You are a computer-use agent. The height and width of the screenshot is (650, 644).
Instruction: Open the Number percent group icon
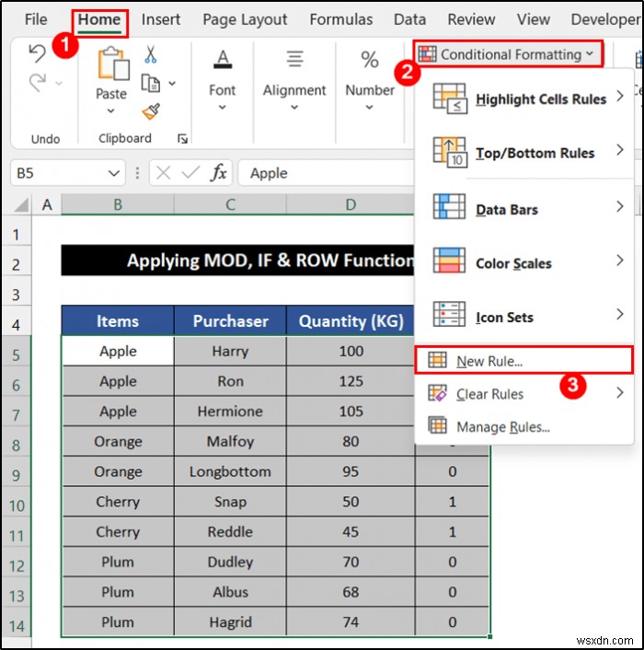tap(370, 59)
